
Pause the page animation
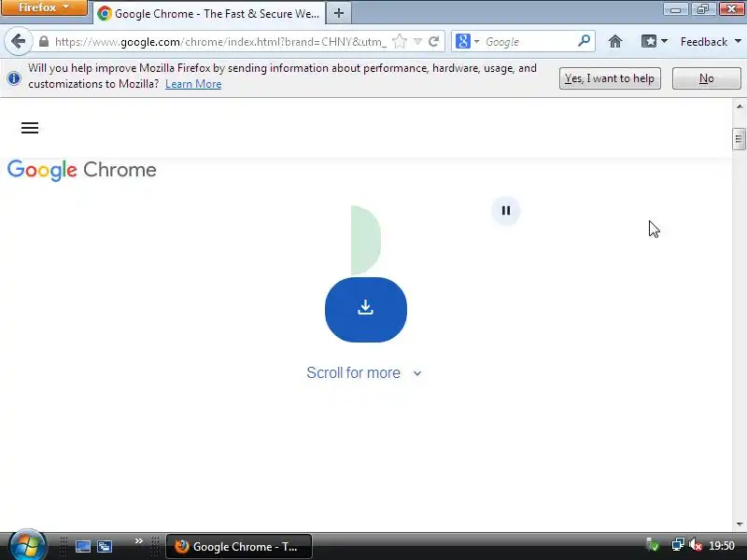(x=506, y=211)
